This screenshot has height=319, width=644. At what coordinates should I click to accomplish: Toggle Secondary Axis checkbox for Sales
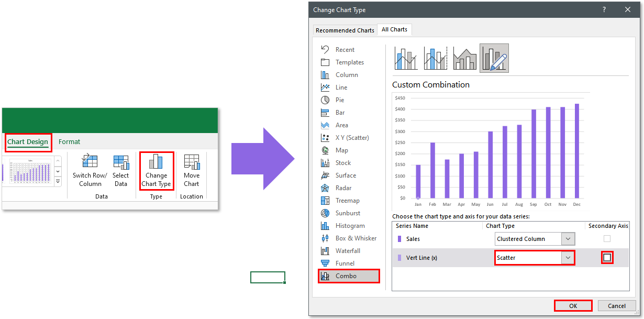[x=607, y=239]
